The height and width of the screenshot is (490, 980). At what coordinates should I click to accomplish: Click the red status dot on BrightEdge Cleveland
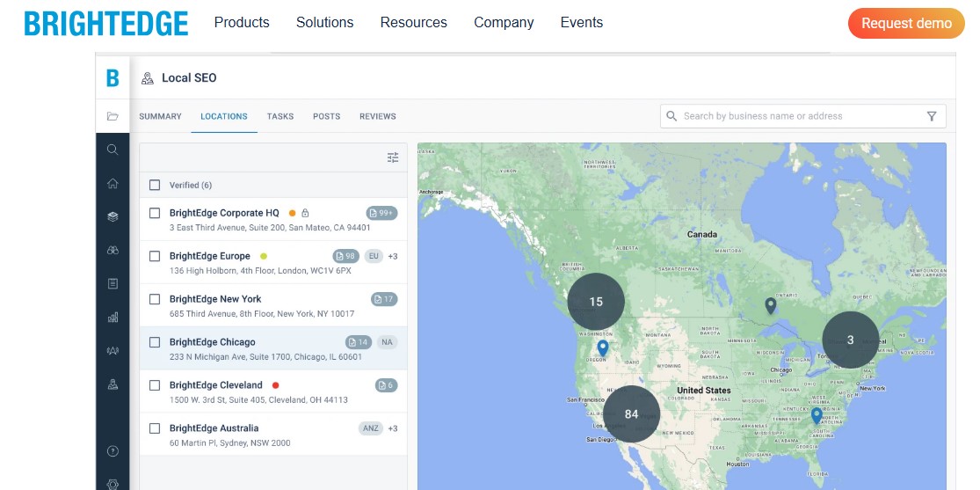(x=276, y=384)
